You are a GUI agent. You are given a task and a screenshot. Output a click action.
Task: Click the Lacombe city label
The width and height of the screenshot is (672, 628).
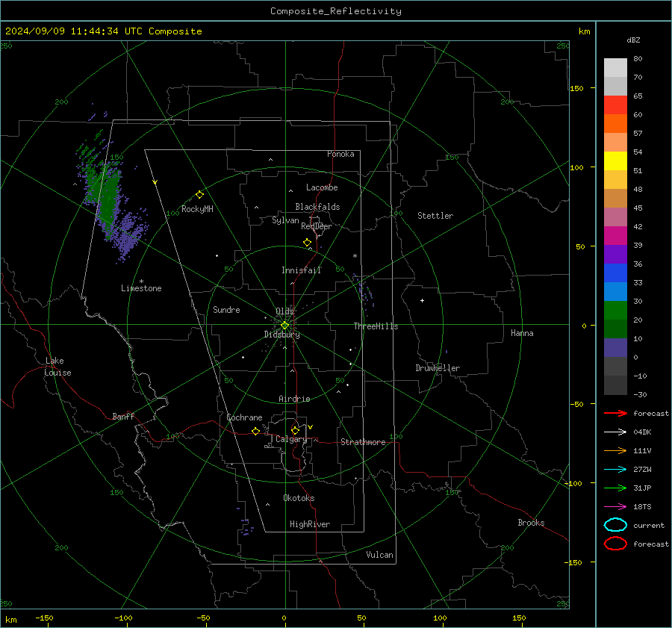[322, 187]
